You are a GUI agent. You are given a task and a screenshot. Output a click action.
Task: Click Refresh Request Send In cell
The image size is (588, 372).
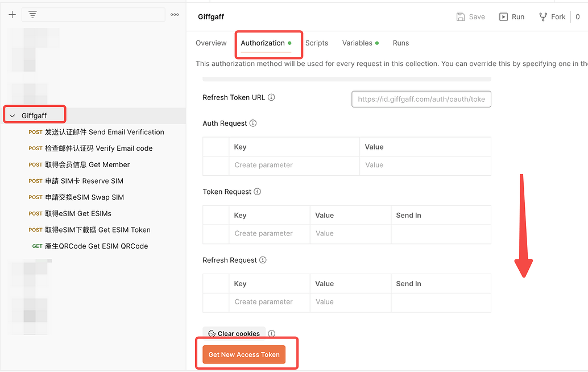point(441,302)
